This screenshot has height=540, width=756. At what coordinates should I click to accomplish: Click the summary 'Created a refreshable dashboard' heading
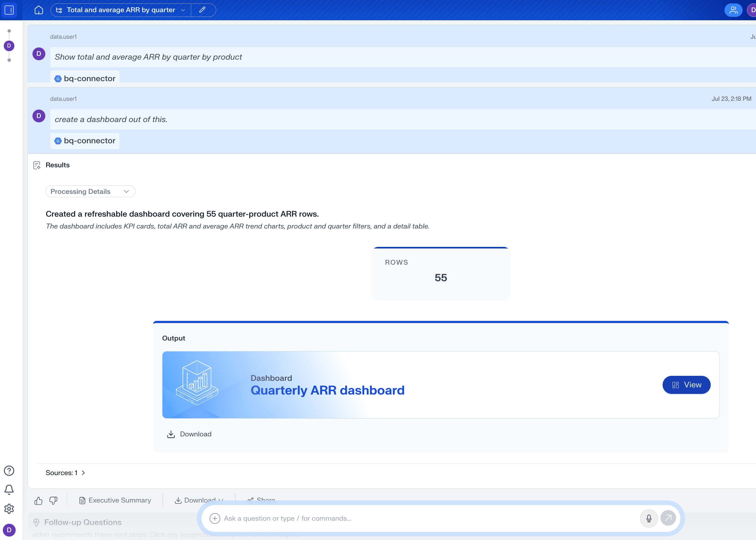[182, 214]
